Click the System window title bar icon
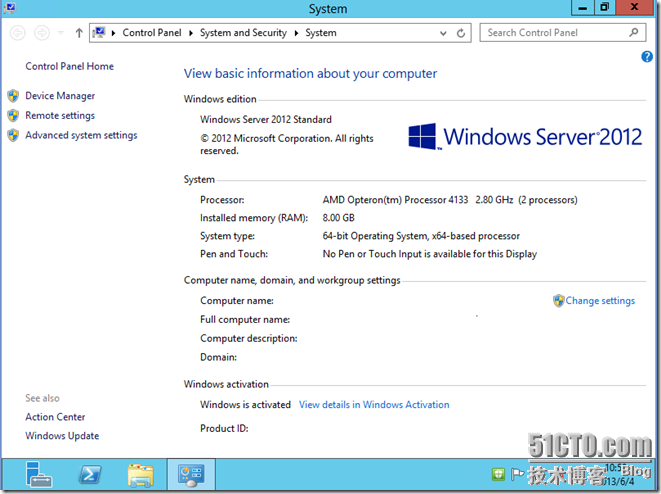661x494 pixels. pos(9,8)
